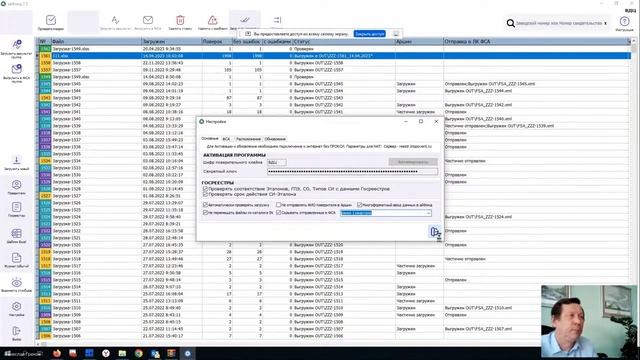Screen dimensions: 640x360
Task: Click sidebar signature with badge icon
Action: 17,44
